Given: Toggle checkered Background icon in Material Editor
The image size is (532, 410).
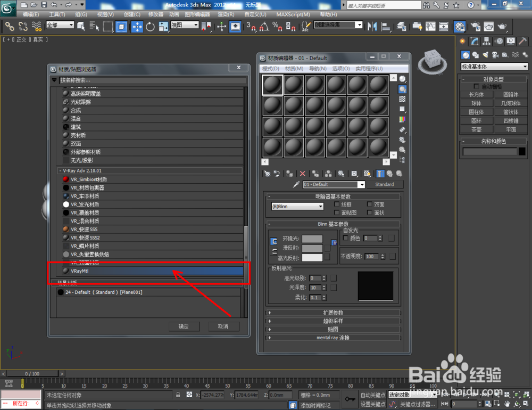Looking at the screenshot, I should pyautogui.click(x=402, y=99).
